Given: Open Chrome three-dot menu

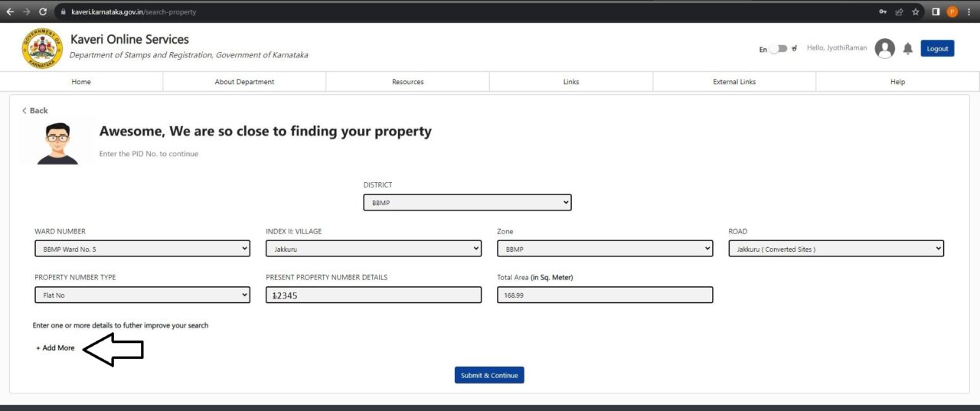Looking at the screenshot, I should [x=969, y=11].
